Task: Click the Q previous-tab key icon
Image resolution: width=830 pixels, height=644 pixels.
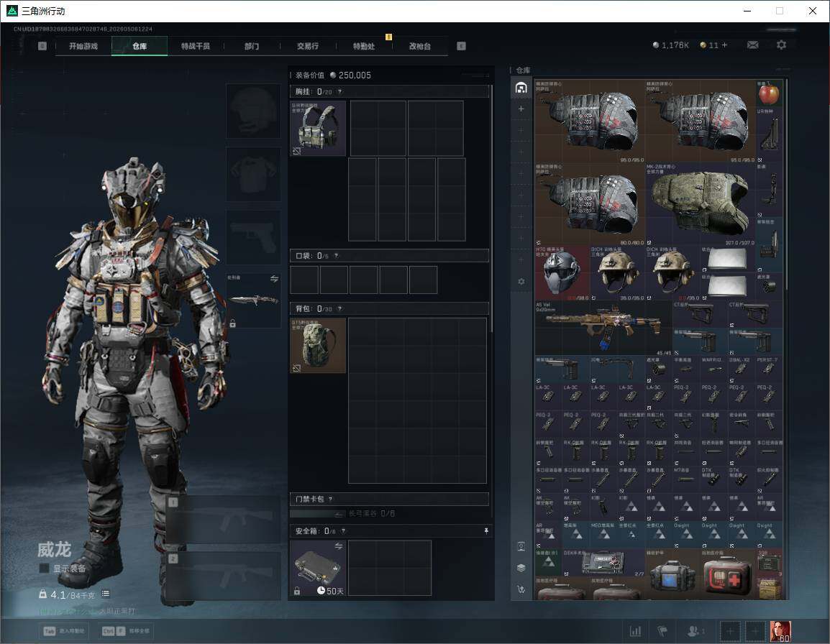Action: coord(42,46)
